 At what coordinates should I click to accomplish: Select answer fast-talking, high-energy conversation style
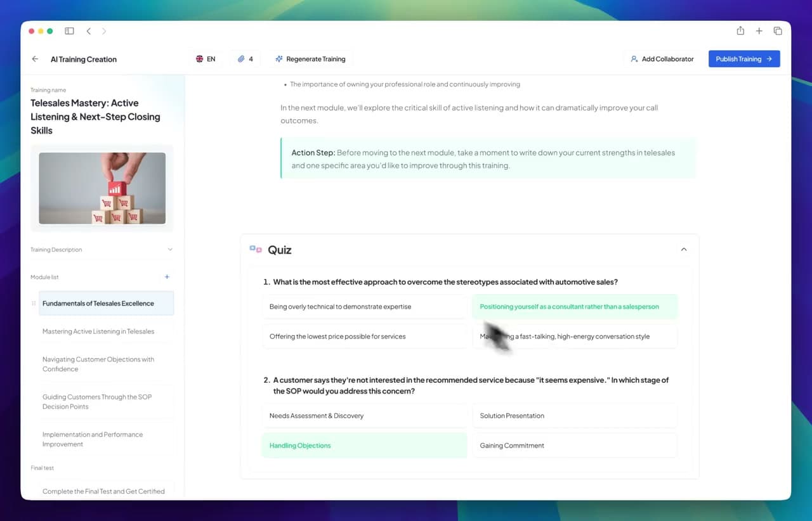click(575, 337)
